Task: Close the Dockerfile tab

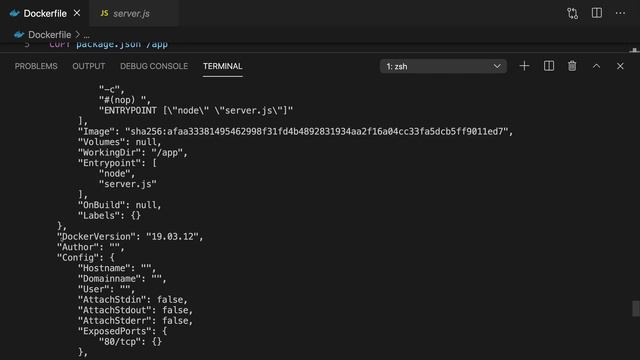Action: tap(77, 13)
